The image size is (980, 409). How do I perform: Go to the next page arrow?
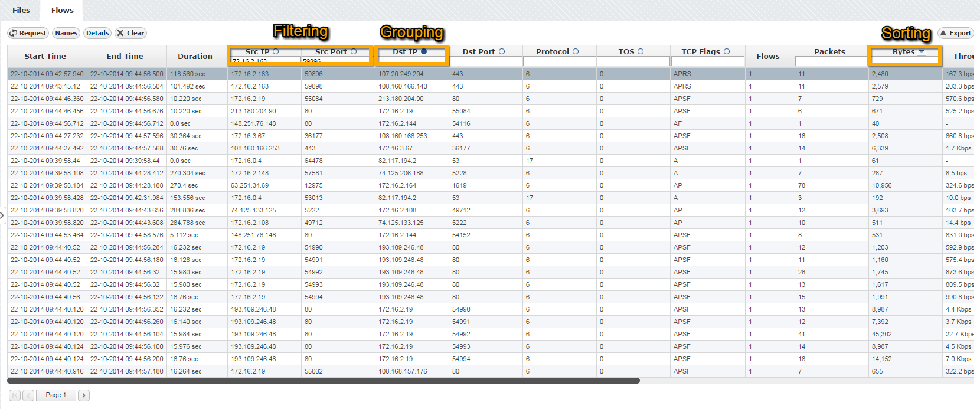84,395
